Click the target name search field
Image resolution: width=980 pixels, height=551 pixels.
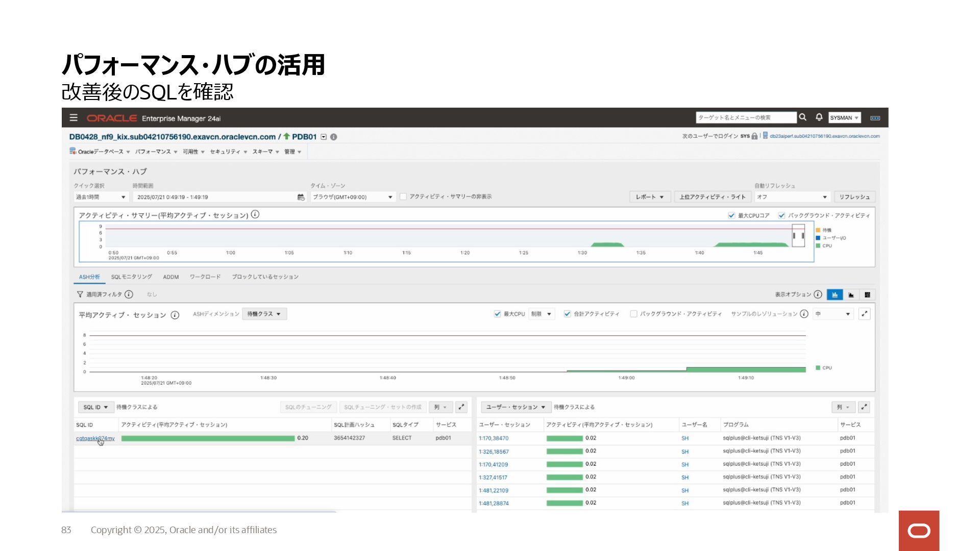tap(746, 118)
